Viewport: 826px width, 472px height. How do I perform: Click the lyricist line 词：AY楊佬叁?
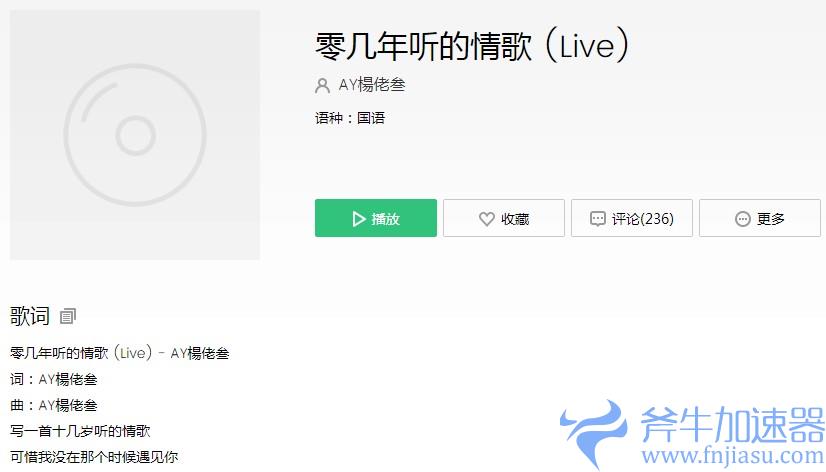coord(54,379)
